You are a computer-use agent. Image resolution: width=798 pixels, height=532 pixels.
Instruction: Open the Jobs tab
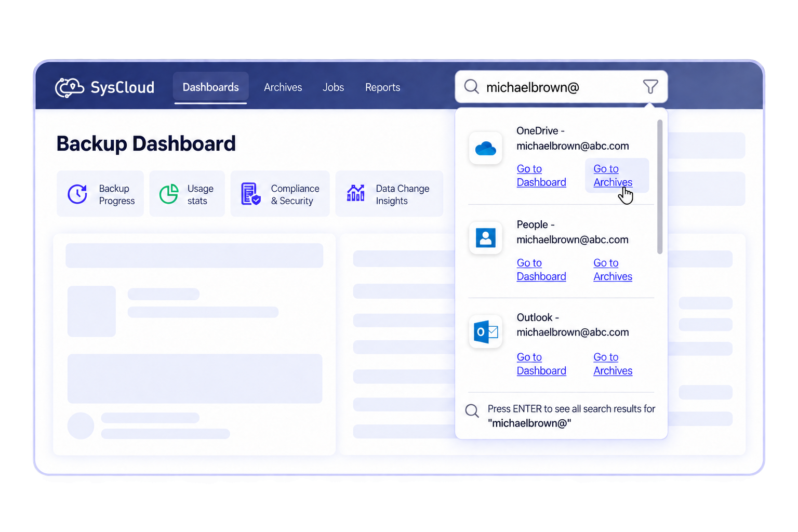tap(334, 87)
